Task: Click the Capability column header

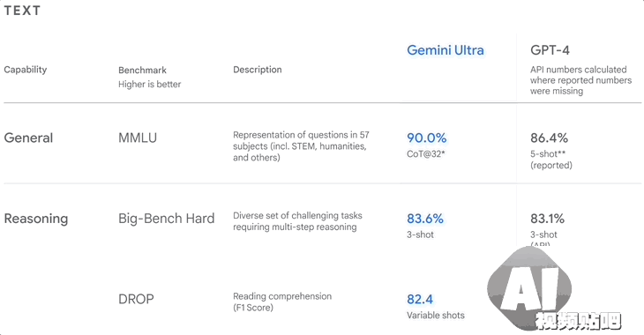Action: (26, 70)
